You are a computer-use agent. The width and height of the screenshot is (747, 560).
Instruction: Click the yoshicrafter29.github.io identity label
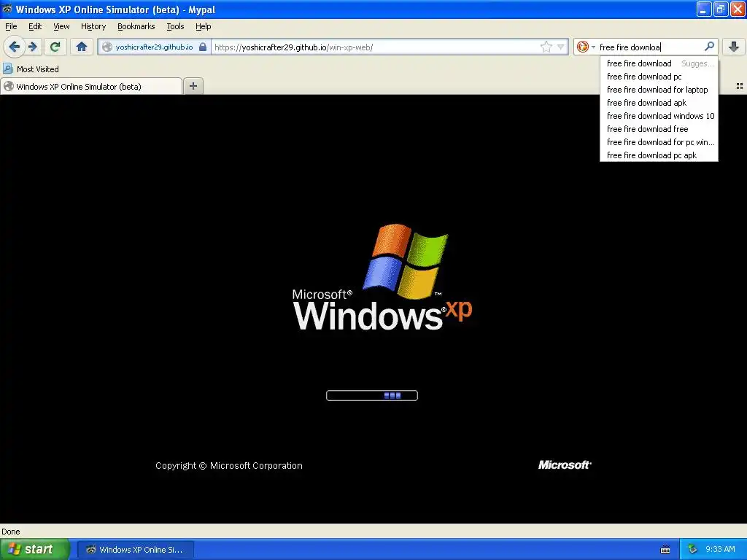(154, 47)
